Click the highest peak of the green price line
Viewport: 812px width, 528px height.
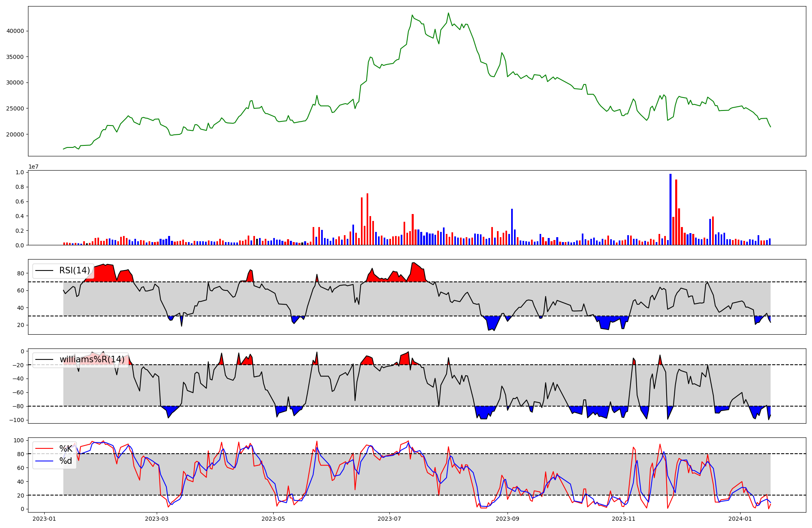coord(448,13)
